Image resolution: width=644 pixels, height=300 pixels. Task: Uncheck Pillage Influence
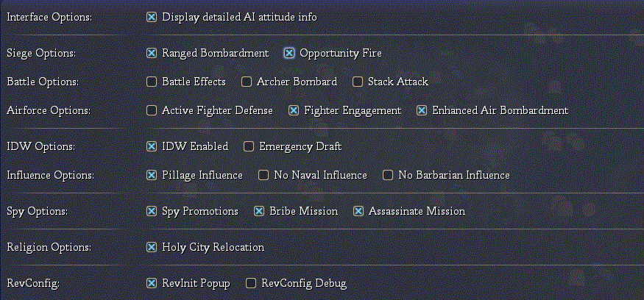click(152, 175)
